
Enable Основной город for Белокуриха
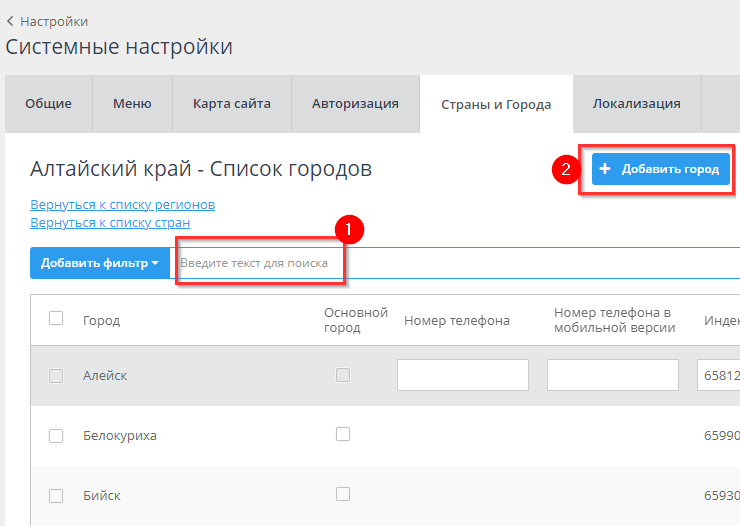pos(343,434)
